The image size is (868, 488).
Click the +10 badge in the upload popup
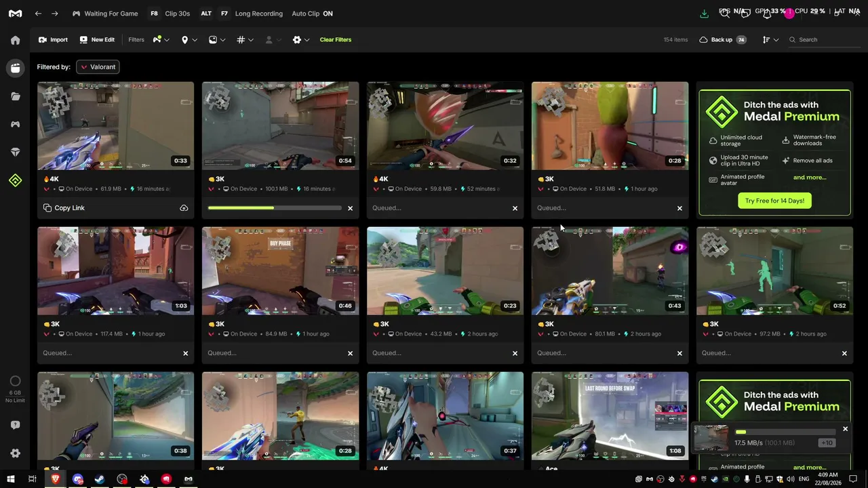pos(827,443)
